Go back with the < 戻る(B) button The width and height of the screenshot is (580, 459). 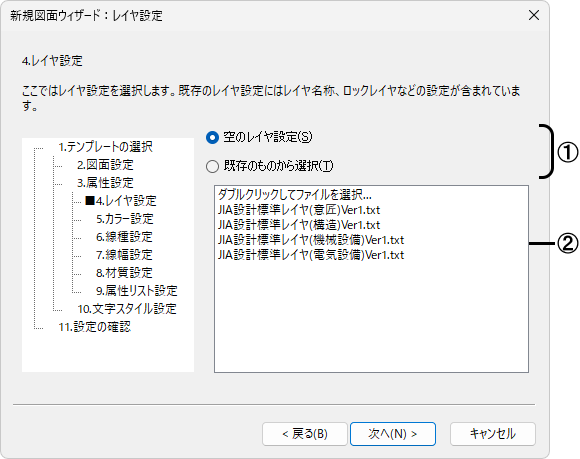(305, 434)
